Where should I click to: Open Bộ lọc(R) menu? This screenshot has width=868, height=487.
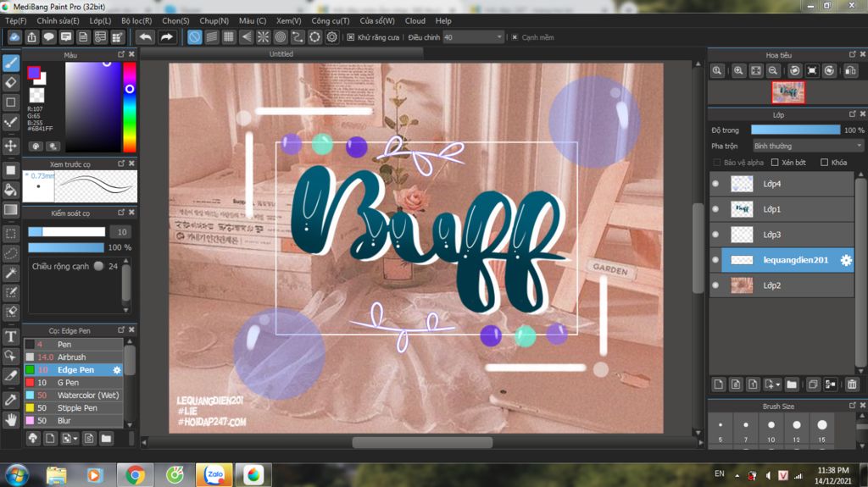coord(136,20)
